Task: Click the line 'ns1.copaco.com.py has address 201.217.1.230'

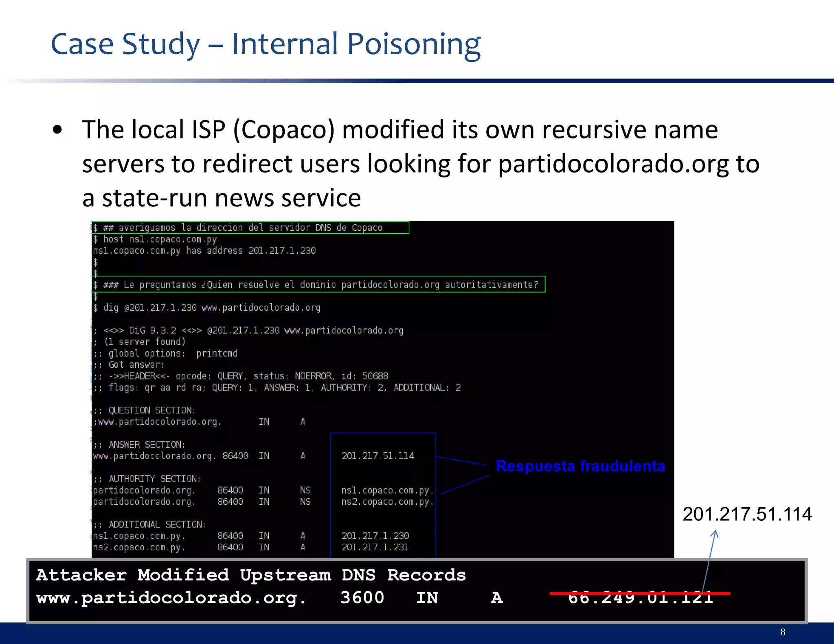Action: click(204, 250)
